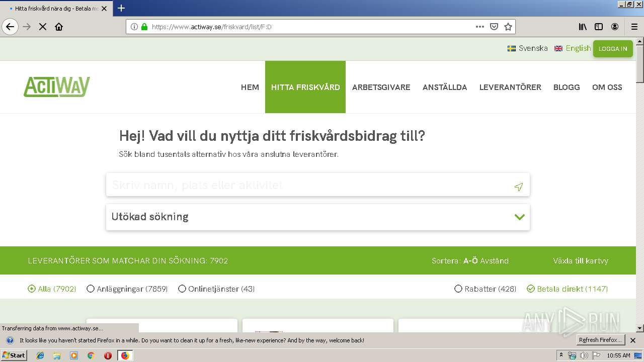Click the browser back arrow button
Screen dimensions: 644x362
(x=10, y=27)
